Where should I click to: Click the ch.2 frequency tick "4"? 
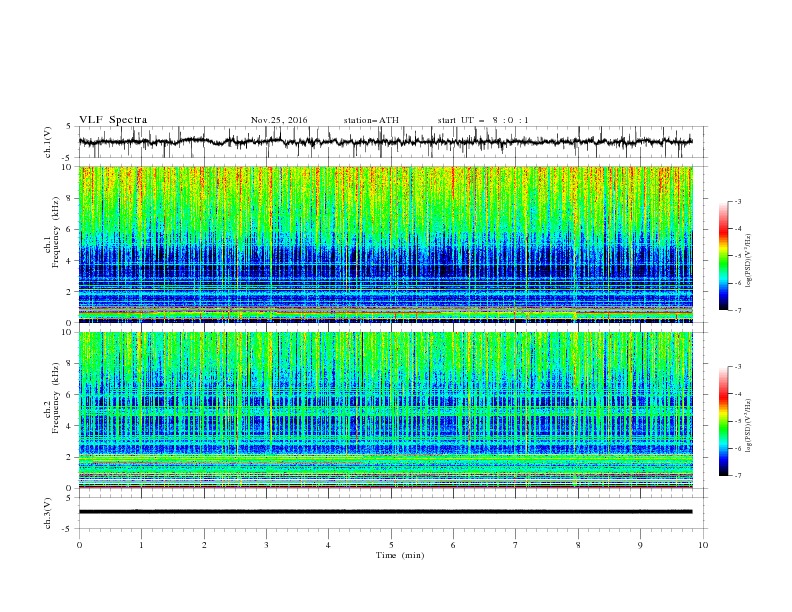[x=70, y=426]
